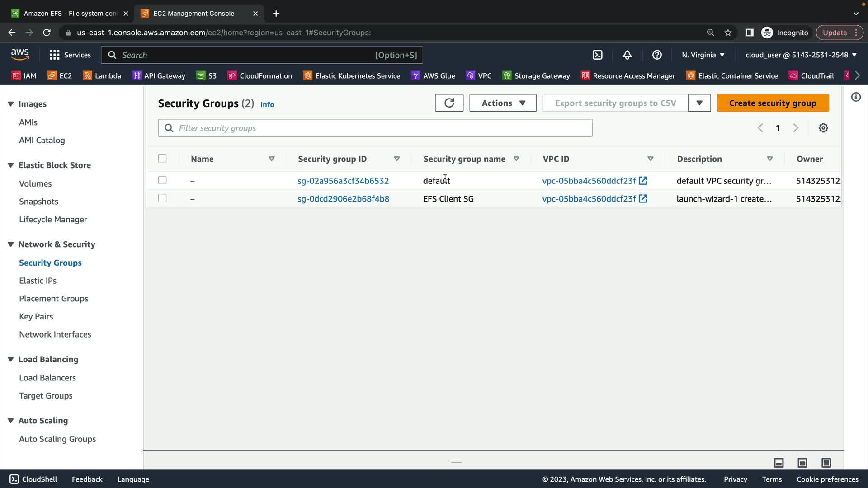The image size is (868, 488).
Task: Click the refresh security groups icon button
Action: pos(449,103)
